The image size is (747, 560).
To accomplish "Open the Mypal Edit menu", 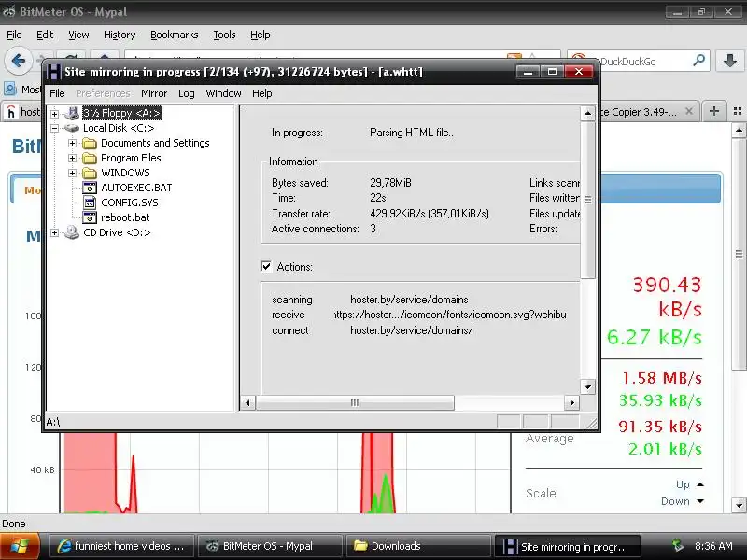I will coord(45,35).
